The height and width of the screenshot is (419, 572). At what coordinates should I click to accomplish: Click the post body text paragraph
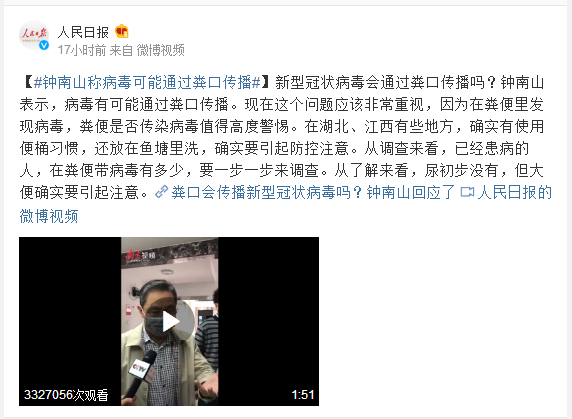282,137
